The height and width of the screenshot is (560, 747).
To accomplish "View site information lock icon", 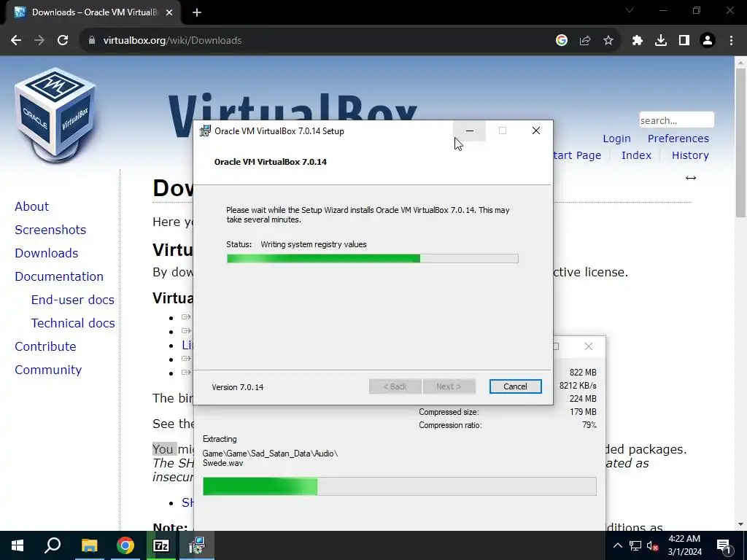I will coord(92,41).
